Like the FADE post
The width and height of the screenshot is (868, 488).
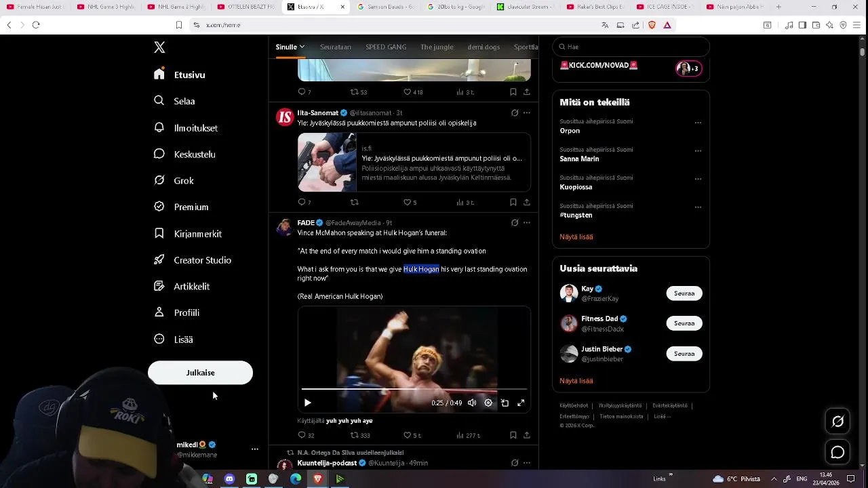pyautogui.click(x=412, y=435)
